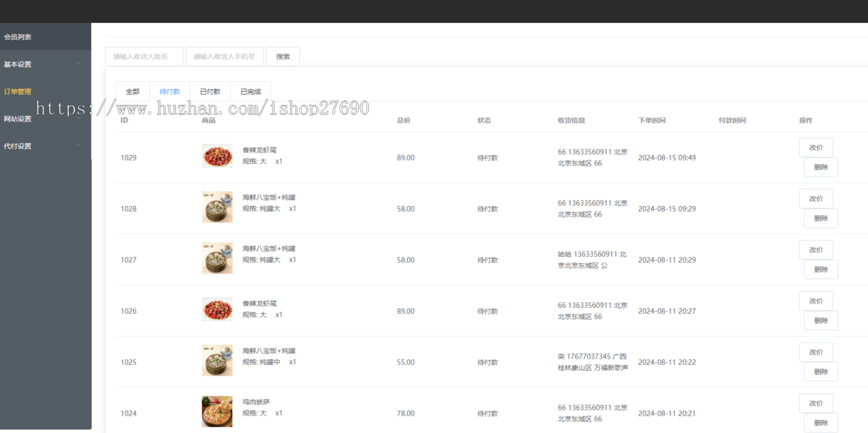Click the 下单时间 column header
This screenshot has width=868, height=433.
tap(652, 121)
